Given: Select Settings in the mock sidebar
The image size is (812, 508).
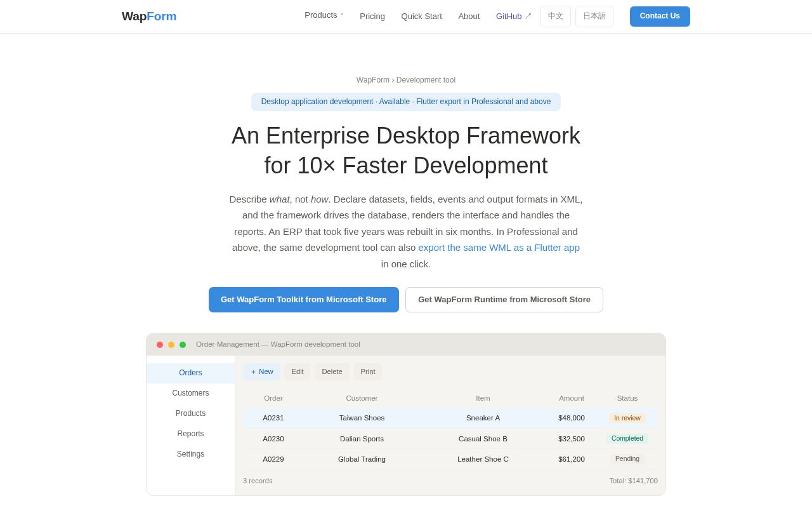Looking at the screenshot, I should click(x=190, y=455).
